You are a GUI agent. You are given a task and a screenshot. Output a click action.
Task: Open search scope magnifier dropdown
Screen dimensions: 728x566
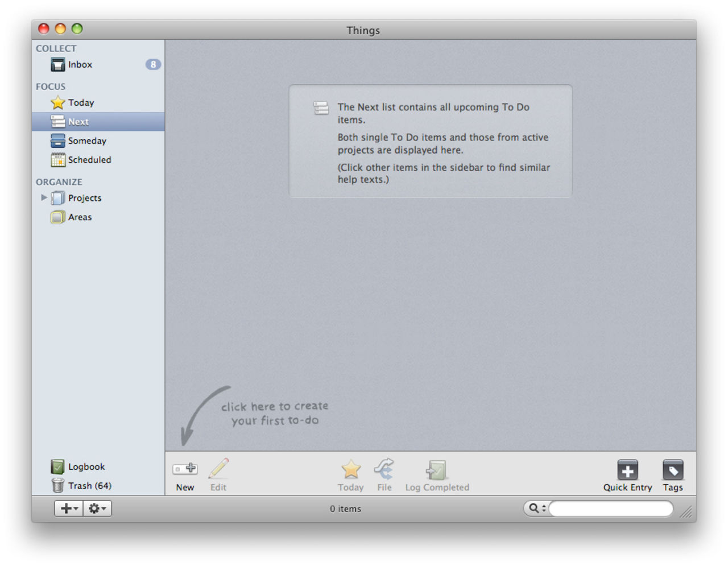point(536,509)
